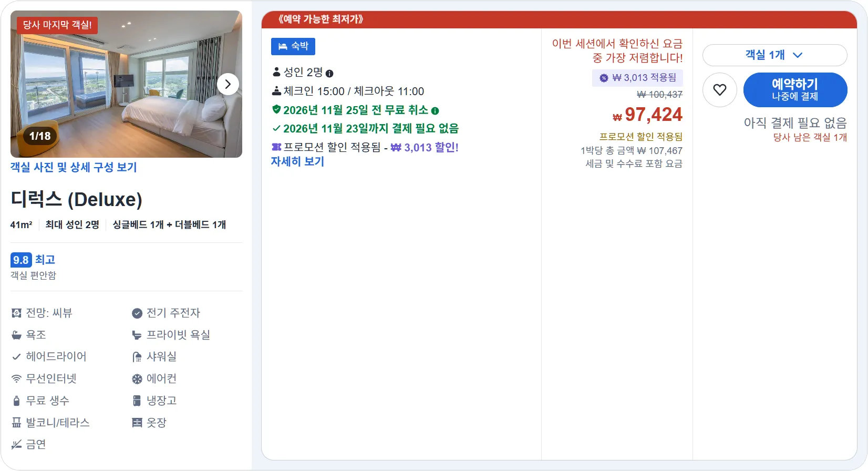Click the 당사 마지막 객실! label

point(57,25)
